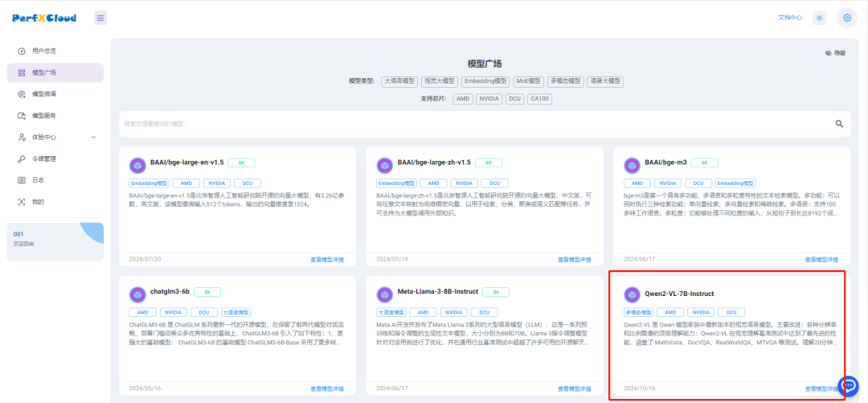Expand the 体验中心 chevron
868x403 pixels.
click(93, 137)
